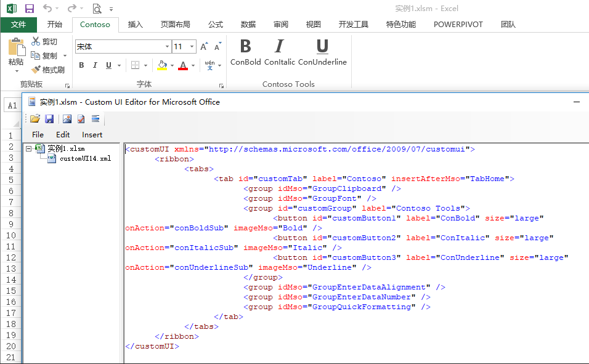Viewport: 589px width, 364px height.
Task: Open the 视图 tab
Action: click(314, 25)
